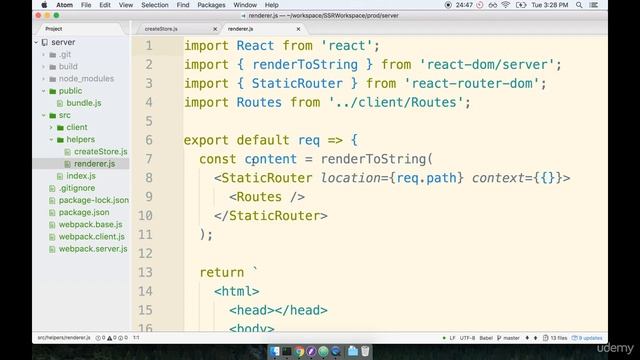Open the Selection menu
The image size is (640, 360).
tap(155, 5)
